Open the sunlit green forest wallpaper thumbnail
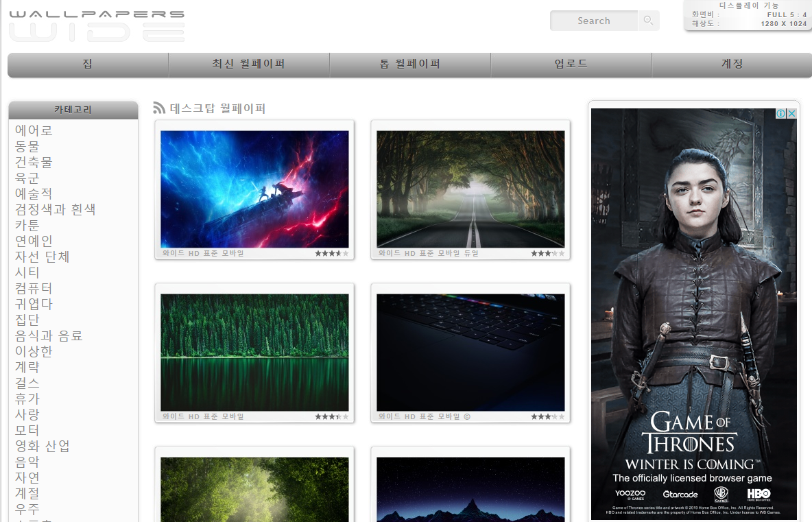The image size is (812, 522). (255, 489)
